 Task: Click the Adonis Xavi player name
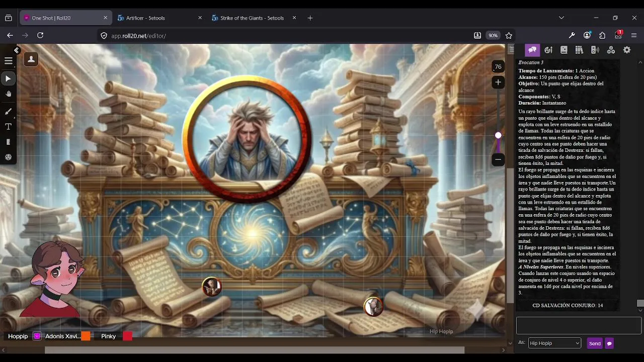click(63, 336)
